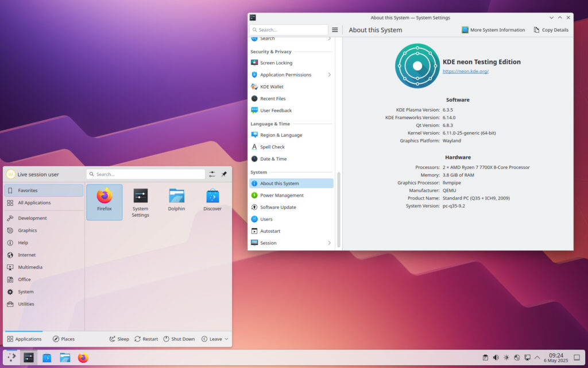Click the volume icon in system tray
Image resolution: width=588 pixels, height=368 pixels.
click(x=496, y=358)
